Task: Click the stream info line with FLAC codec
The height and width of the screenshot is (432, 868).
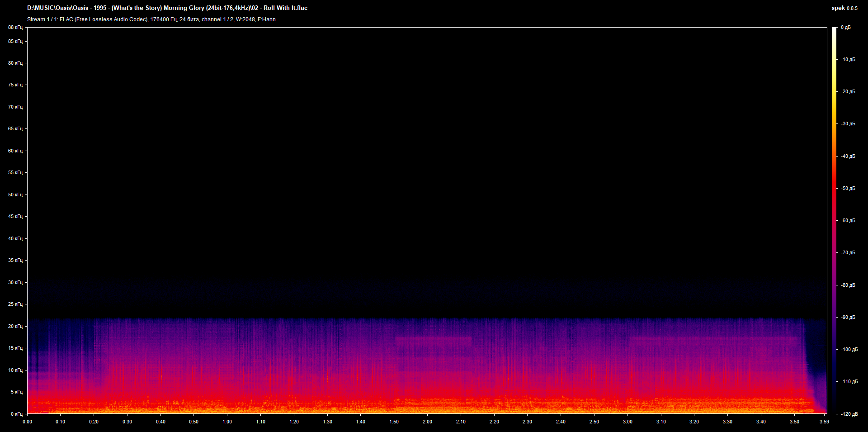Action: point(151,19)
